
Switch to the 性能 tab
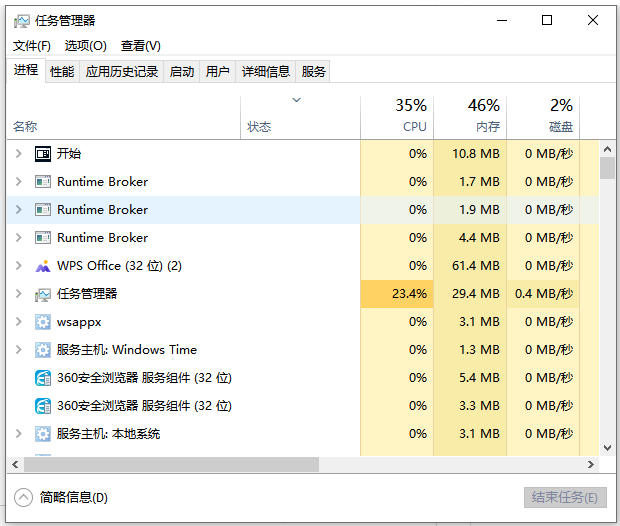[62, 72]
